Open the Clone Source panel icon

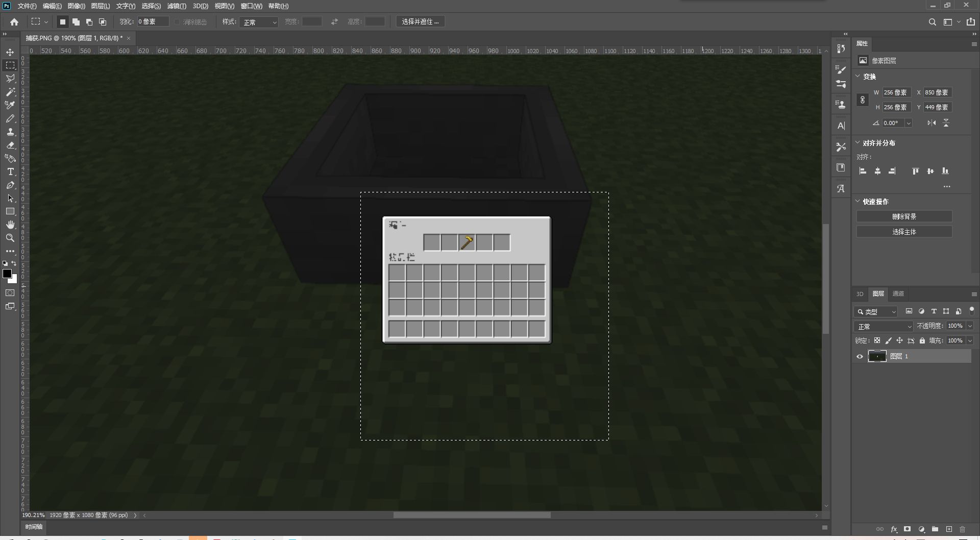coord(841,105)
